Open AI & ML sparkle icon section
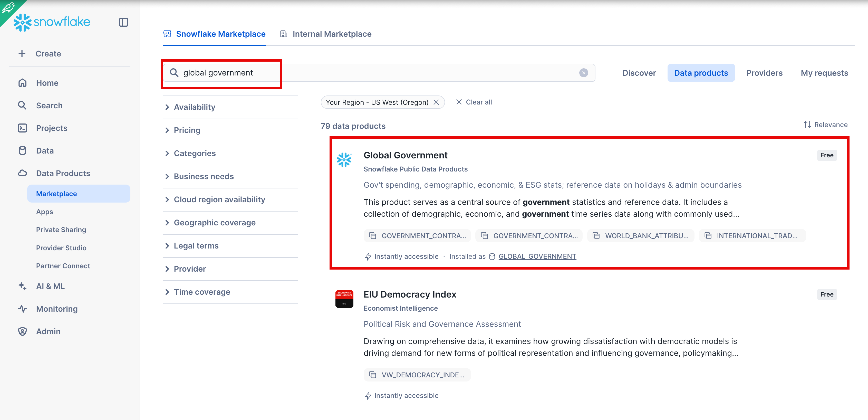 click(x=22, y=286)
